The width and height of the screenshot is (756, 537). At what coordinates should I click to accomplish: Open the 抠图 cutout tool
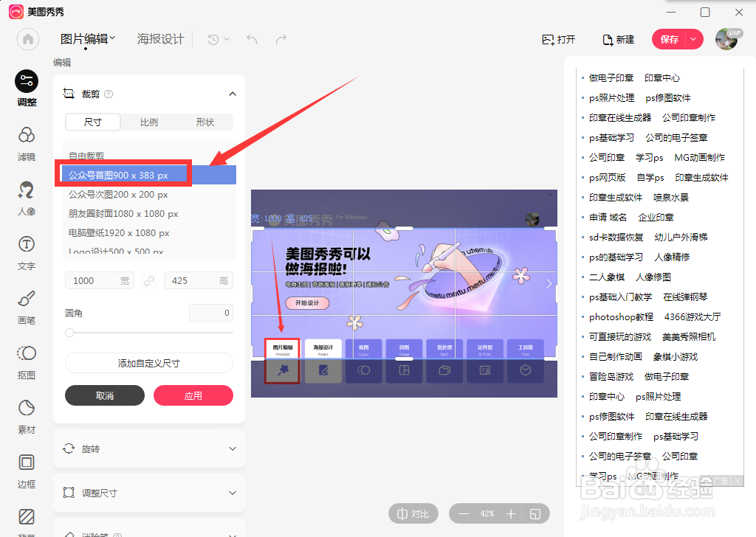point(27,362)
